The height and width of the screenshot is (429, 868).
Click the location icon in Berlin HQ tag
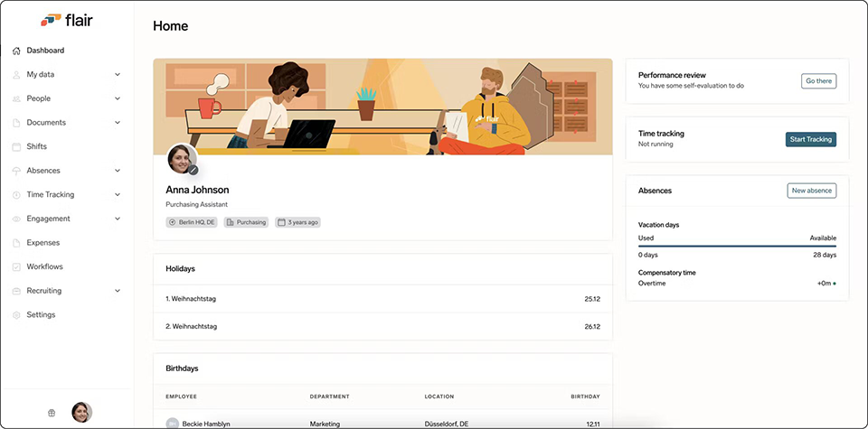172,222
